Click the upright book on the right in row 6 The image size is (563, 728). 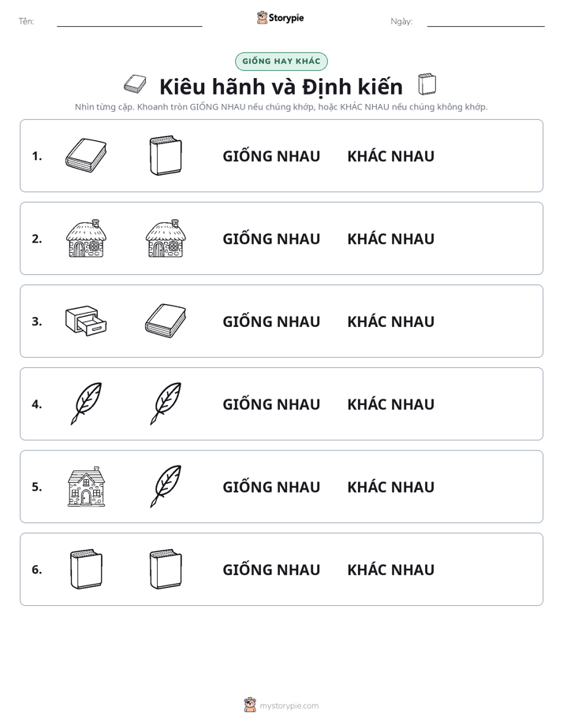click(166, 569)
